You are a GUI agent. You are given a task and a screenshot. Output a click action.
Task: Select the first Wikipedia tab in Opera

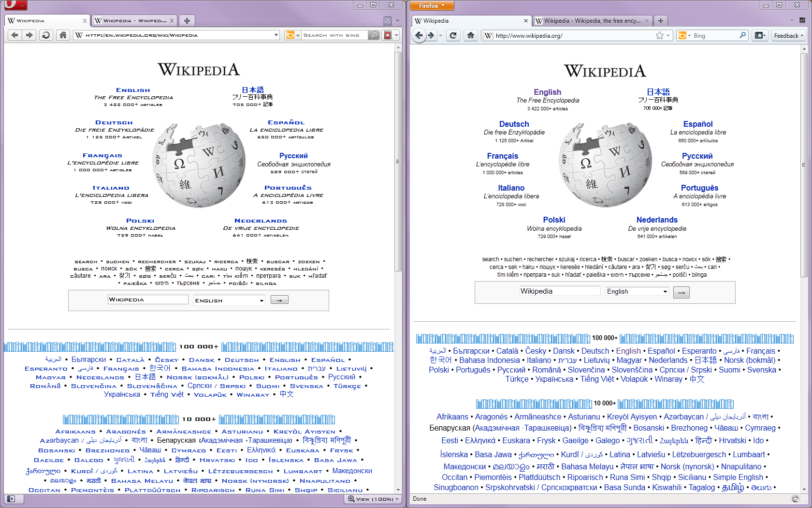coord(47,21)
